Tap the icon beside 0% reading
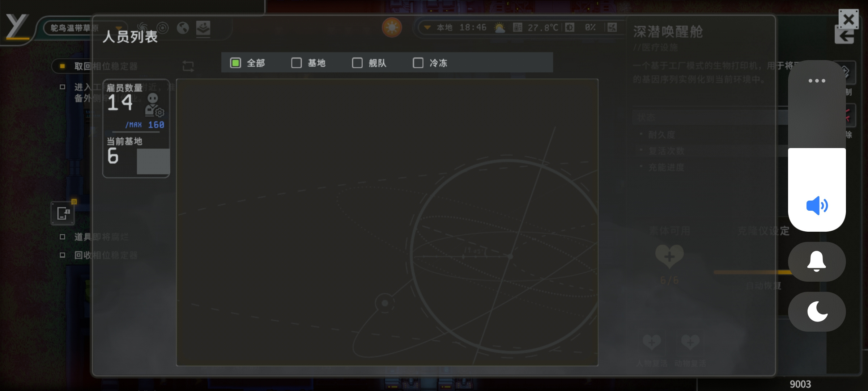This screenshot has width=868, height=391. (570, 28)
